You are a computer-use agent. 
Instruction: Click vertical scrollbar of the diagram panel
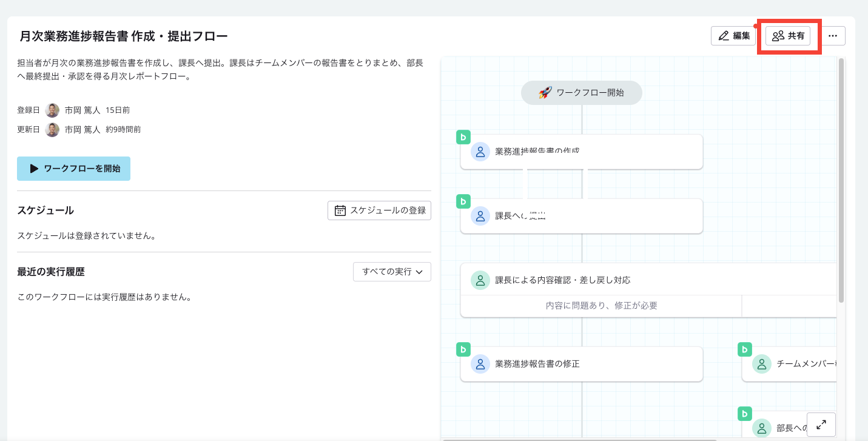click(x=841, y=180)
